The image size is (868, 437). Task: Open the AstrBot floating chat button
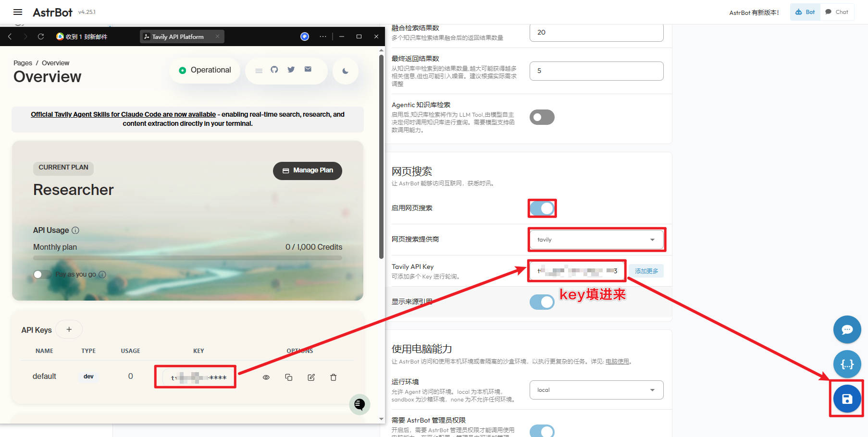pos(847,329)
